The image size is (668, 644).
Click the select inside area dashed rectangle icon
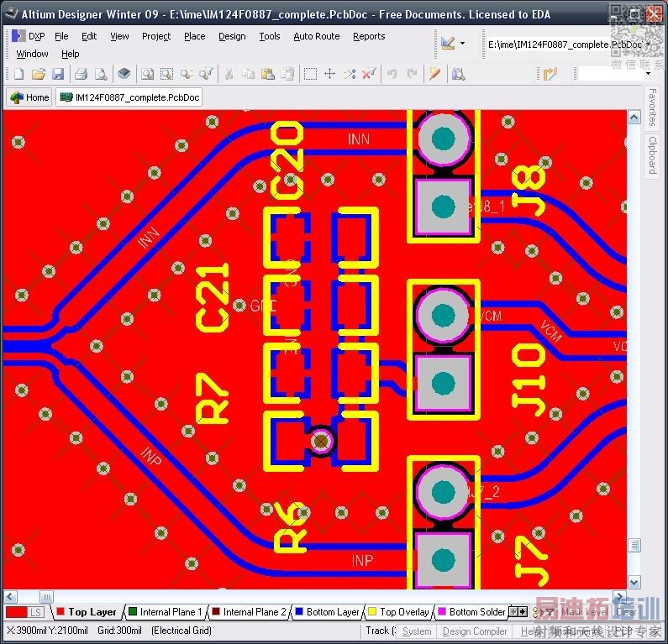310,74
